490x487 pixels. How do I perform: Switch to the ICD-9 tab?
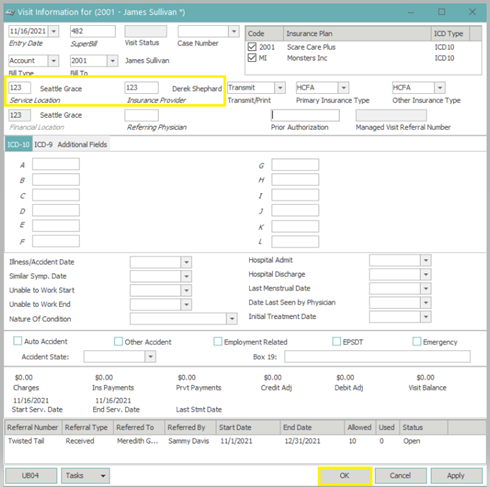(x=43, y=144)
